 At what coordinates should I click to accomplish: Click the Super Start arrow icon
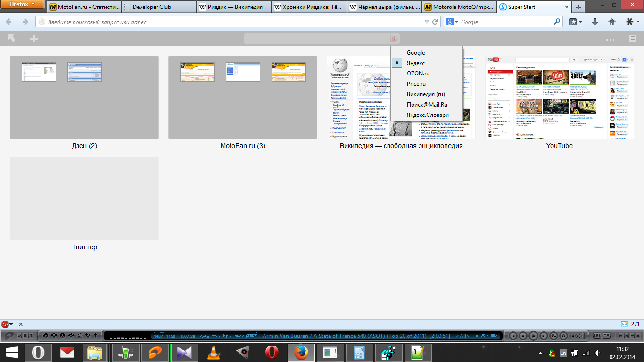click(11, 39)
